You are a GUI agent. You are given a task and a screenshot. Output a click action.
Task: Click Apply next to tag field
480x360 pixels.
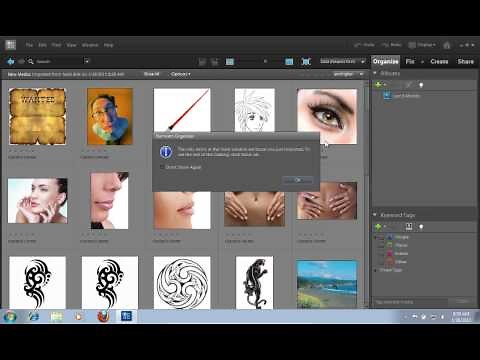click(462, 301)
